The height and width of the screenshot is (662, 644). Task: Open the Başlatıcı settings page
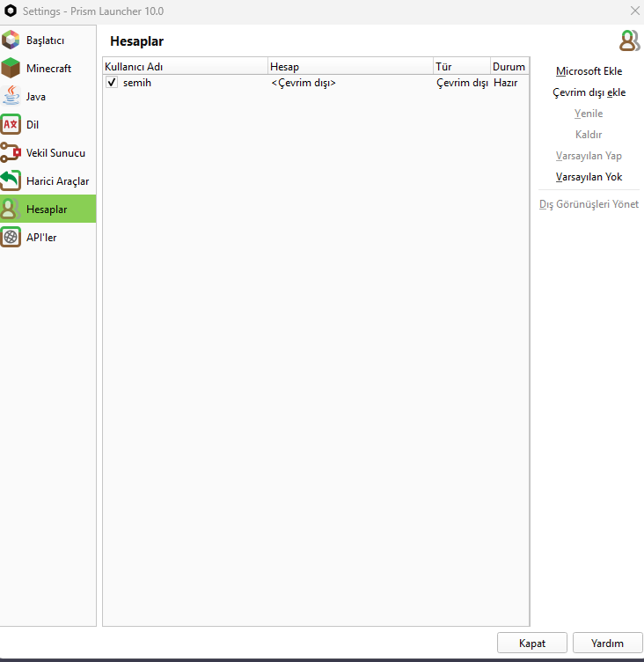click(x=48, y=40)
